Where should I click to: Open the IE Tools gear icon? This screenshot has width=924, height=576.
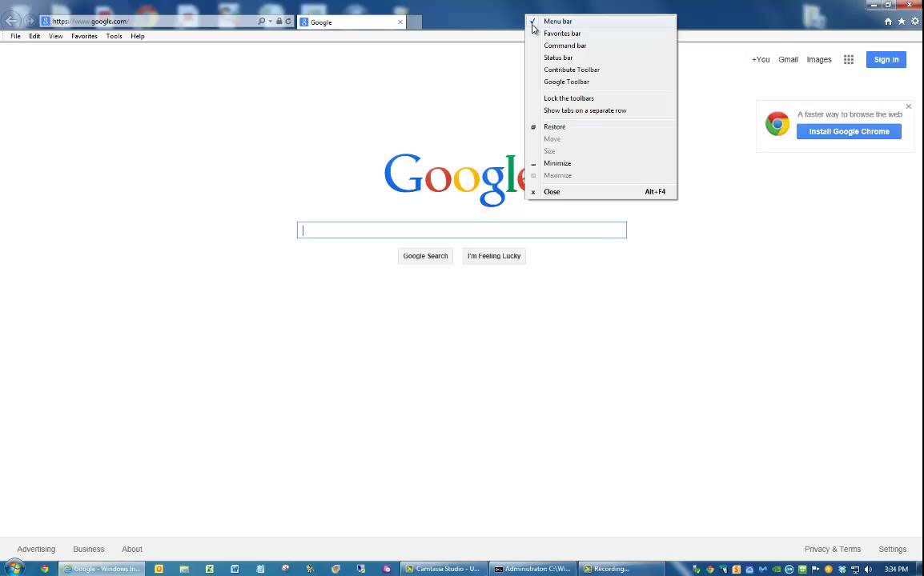pyautogui.click(x=915, y=22)
